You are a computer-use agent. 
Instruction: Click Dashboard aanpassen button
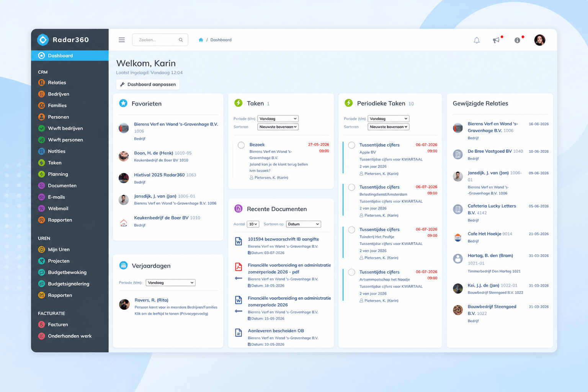click(148, 84)
